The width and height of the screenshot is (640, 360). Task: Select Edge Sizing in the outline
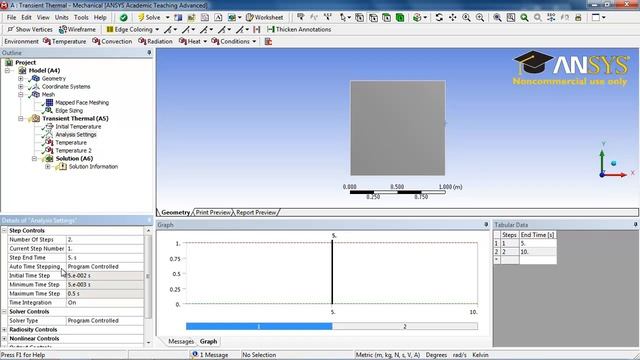pyautogui.click(x=69, y=111)
